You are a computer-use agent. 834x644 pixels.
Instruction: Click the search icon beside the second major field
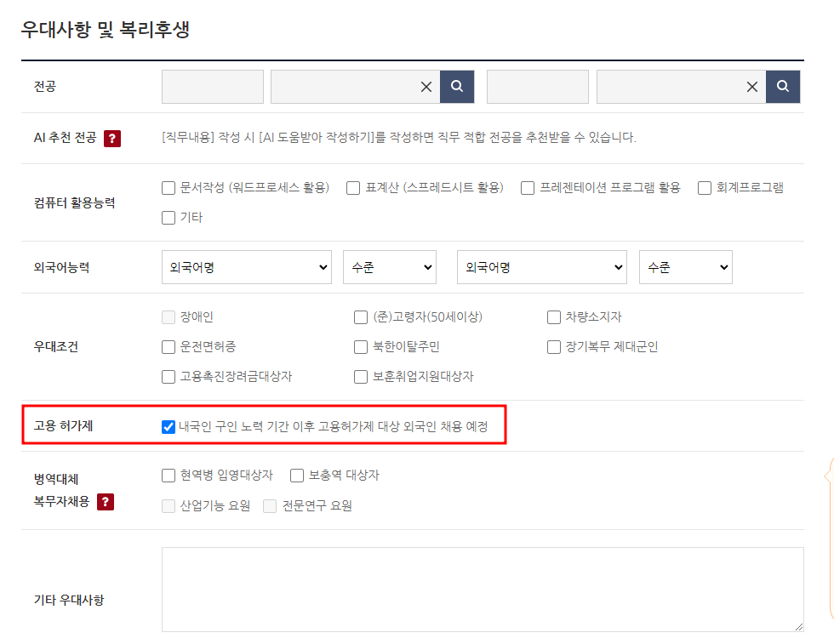(456, 86)
